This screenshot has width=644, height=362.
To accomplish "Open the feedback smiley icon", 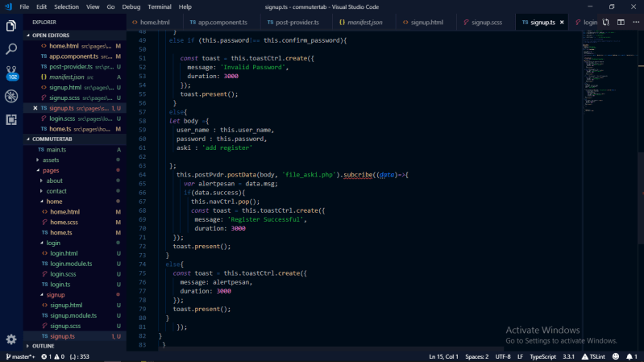I will tap(615, 356).
